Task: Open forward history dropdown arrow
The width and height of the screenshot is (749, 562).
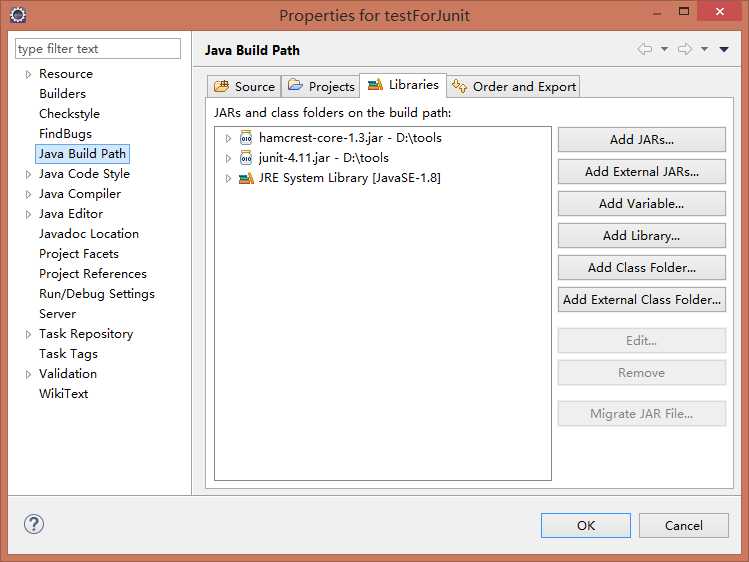Action: (x=705, y=49)
